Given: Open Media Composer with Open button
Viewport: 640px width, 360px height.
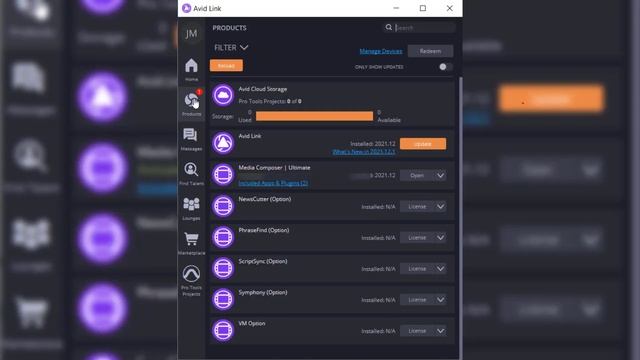Looking at the screenshot, I should tap(417, 176).
